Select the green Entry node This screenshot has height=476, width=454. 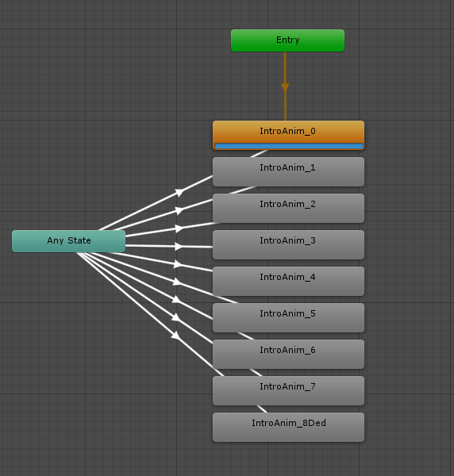(x=287, y=40)
